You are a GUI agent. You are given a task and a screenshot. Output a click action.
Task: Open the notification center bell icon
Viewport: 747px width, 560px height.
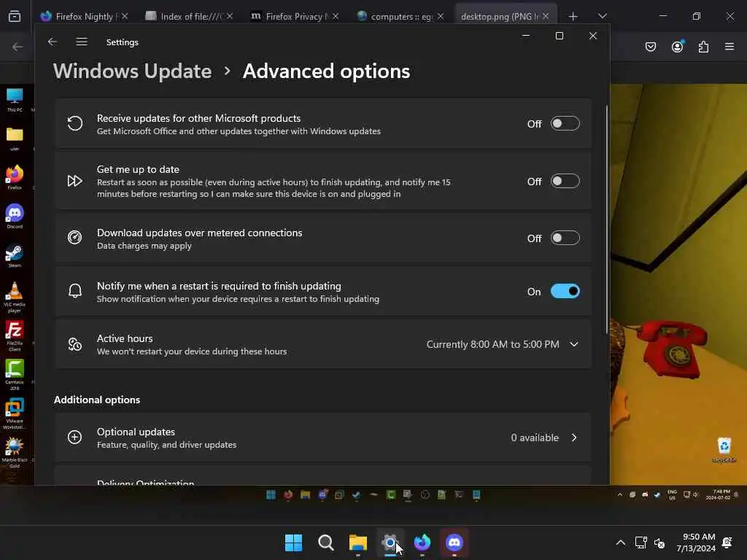(727, 542)
